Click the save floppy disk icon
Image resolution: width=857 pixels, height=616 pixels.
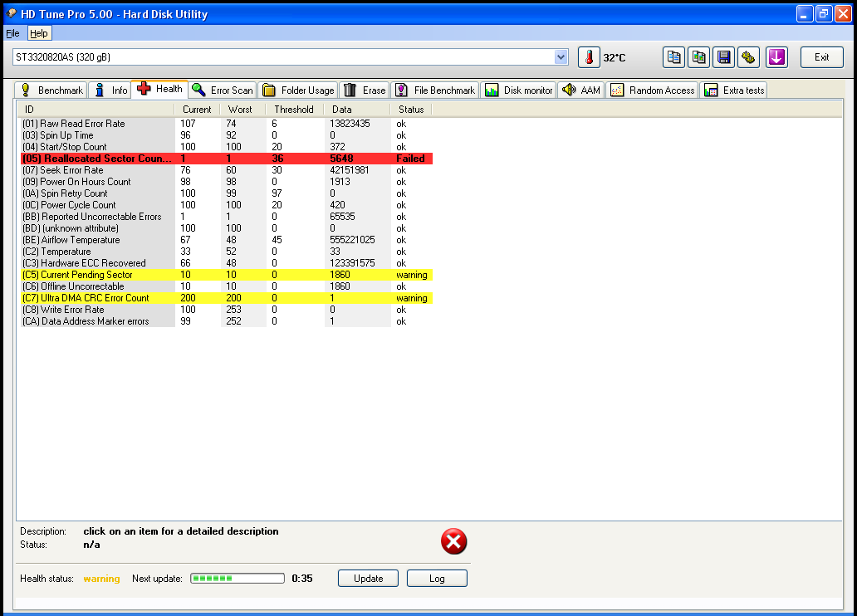pyautogui.click(x=723, y=57)
